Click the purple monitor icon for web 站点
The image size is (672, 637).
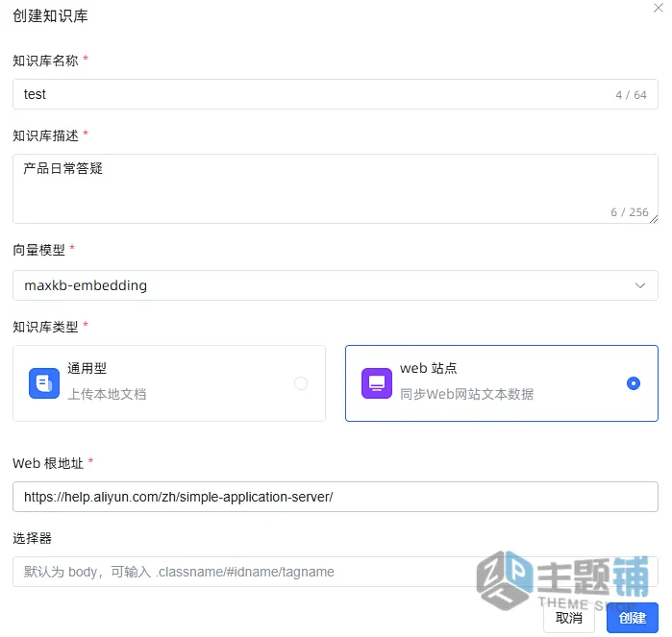(x=377, y=383)
